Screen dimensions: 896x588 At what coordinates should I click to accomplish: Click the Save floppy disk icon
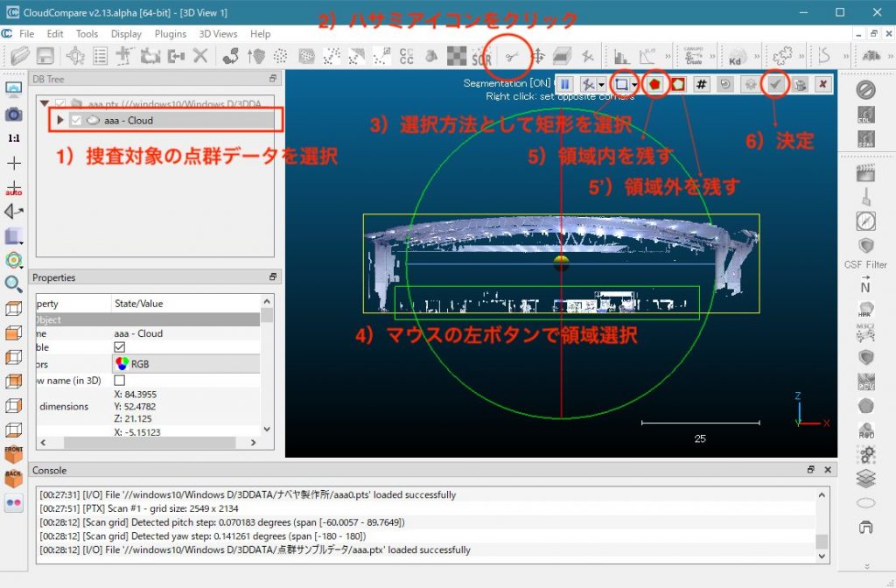(x=44, y=56)
